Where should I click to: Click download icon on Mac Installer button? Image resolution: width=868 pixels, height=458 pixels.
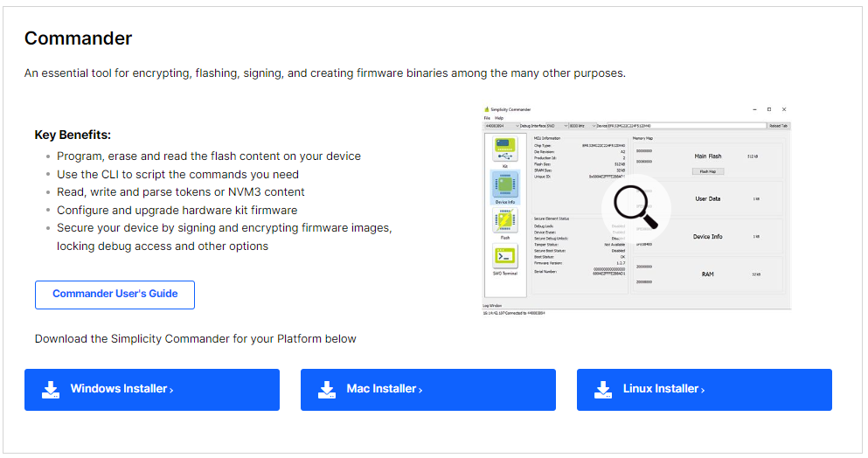click(327, 390)
